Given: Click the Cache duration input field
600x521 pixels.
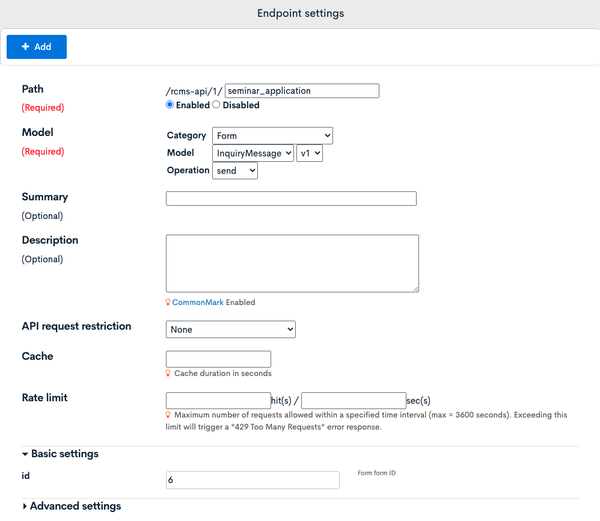Looking at the screenshot, I should [x=218, y=359].
